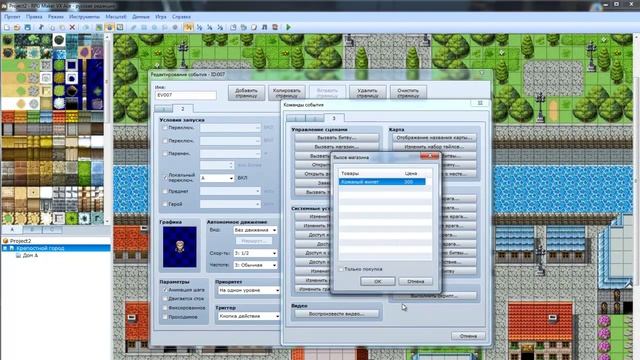Image resolution: width=640 pixels, height=360 pixels.
Task: Toggle the Анимация шага checkbox
Action: tap(165, 289)
